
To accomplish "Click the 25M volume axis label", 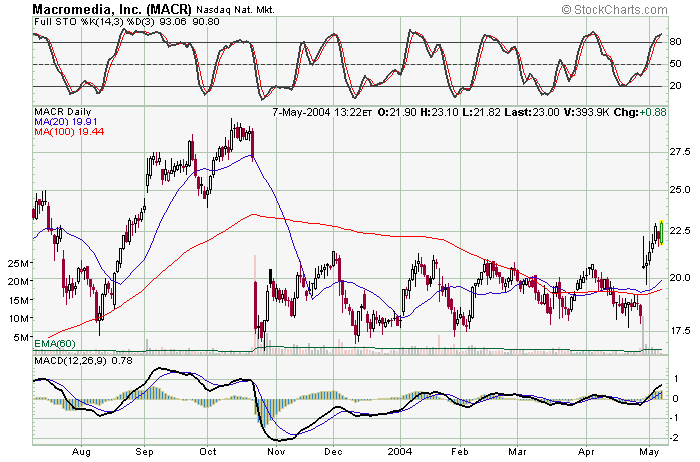I will pyautogui.click(x=18, y=263).
